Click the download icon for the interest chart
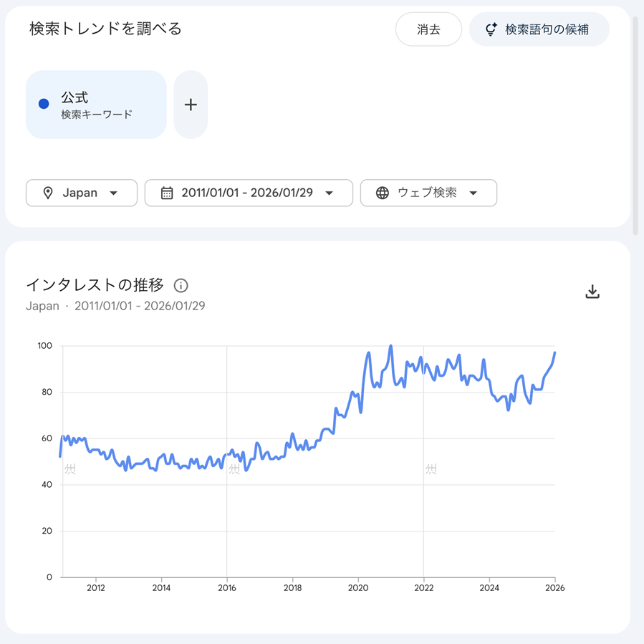Screen dimensions: 644x644 pos(592,292)
